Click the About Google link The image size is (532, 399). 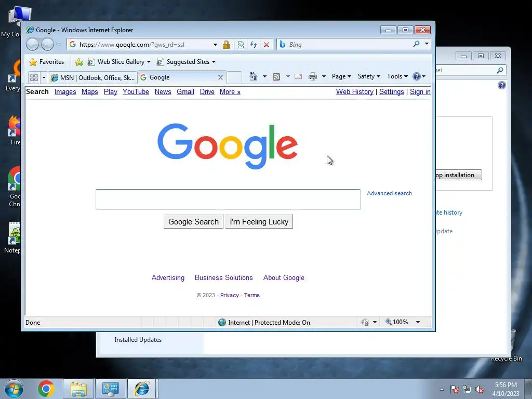pyautogui.click(x=284, y=277)
